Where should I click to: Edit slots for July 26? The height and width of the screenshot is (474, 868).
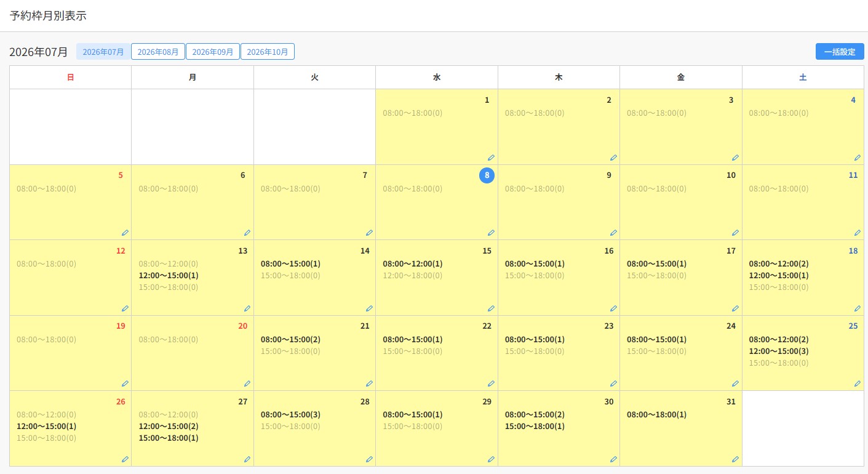pyautogui.click(x=125, y=459)
